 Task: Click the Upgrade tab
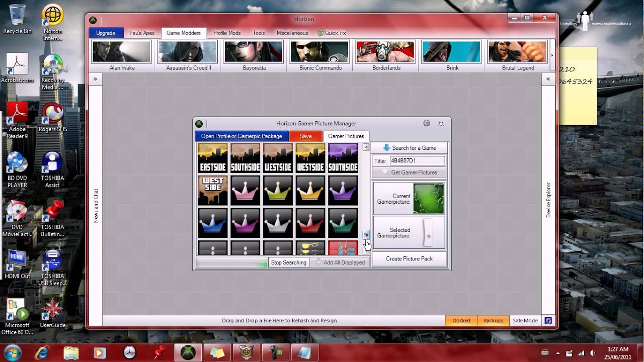pyautogui.click(x=106, y=33)
